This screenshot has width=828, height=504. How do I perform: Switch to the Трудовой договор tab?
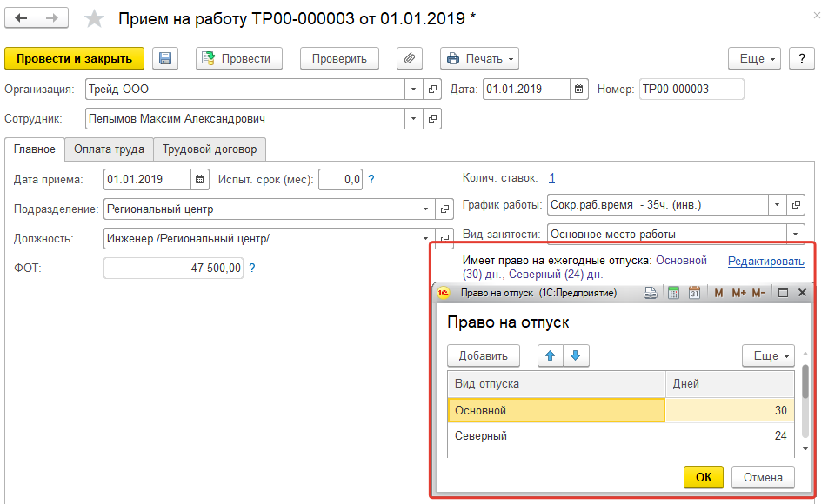tap(210, 149)
